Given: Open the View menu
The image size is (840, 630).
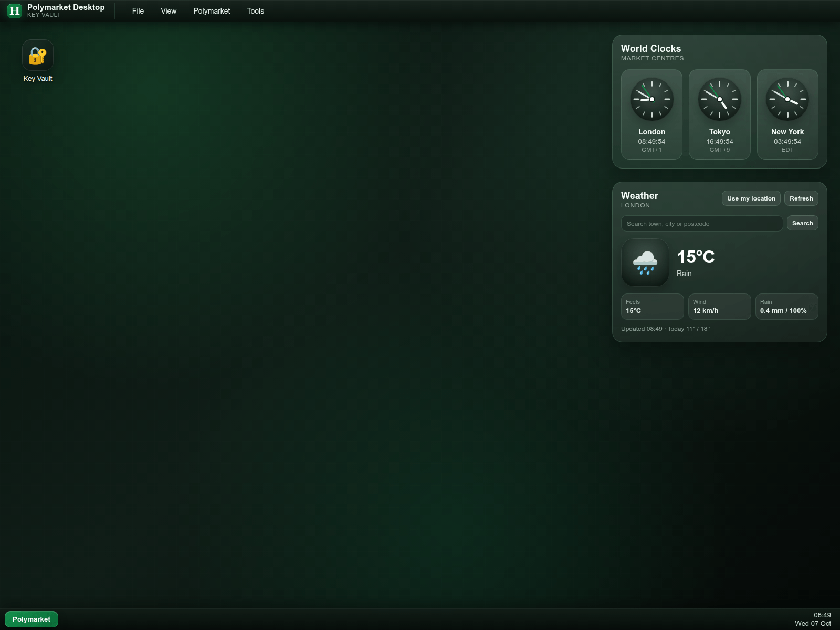Looking at the screenshot, I should coord(169,11).
